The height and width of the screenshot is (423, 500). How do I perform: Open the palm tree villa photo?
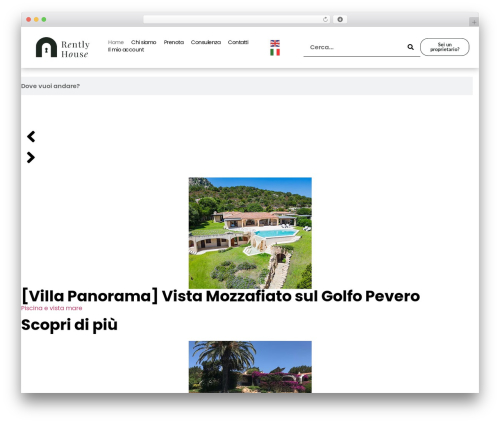coord(250,367)
